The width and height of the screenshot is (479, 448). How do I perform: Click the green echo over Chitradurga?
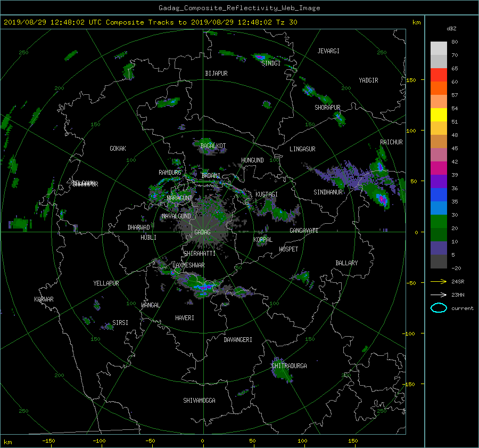click(x=283, y=371)
